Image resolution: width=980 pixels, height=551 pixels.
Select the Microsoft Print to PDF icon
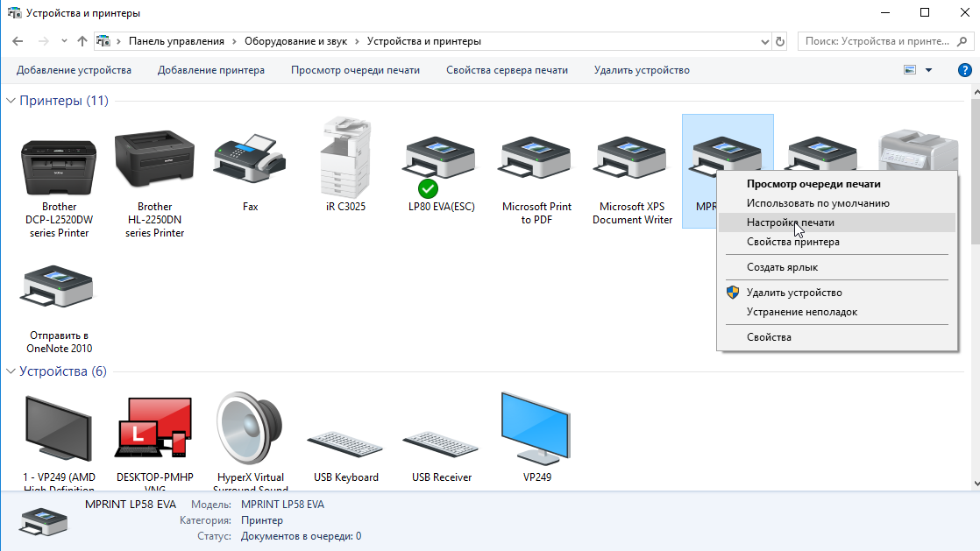(536, 159)
